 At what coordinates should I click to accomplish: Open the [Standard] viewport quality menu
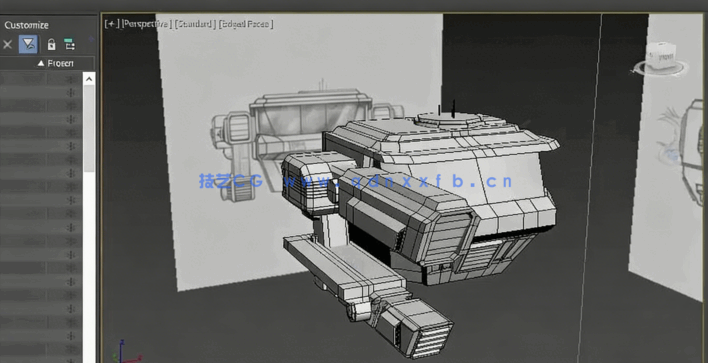[x=195, y=23]
